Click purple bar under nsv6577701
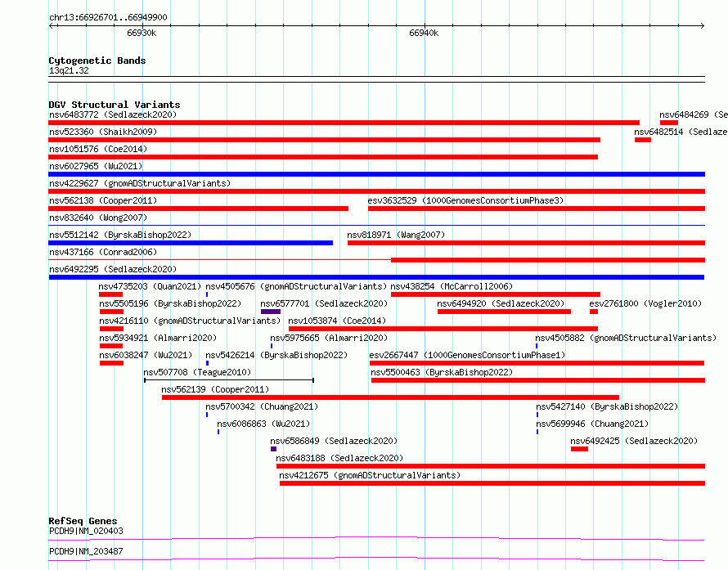728x570 pixels. (271, 312)
